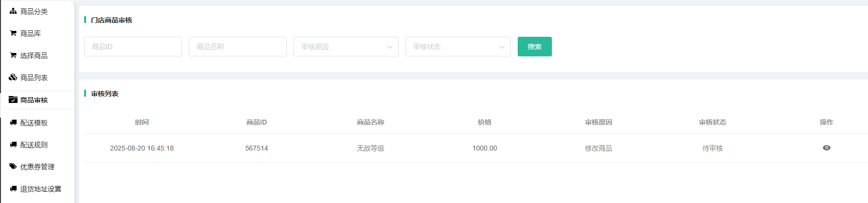Open the 审核原因 dropdown

click(346, 47)
